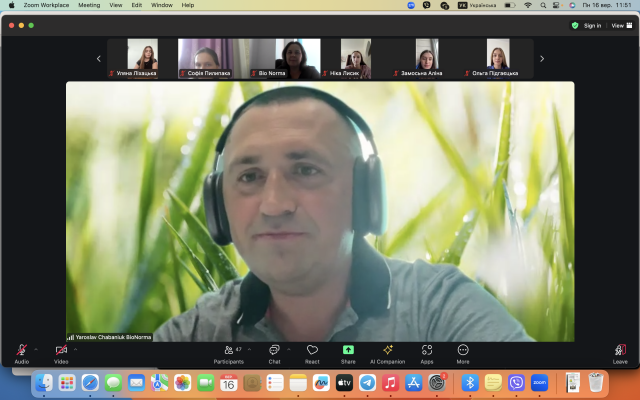640x400 pixels.
Task: Open Photos from the Dock
Action: 182,383
